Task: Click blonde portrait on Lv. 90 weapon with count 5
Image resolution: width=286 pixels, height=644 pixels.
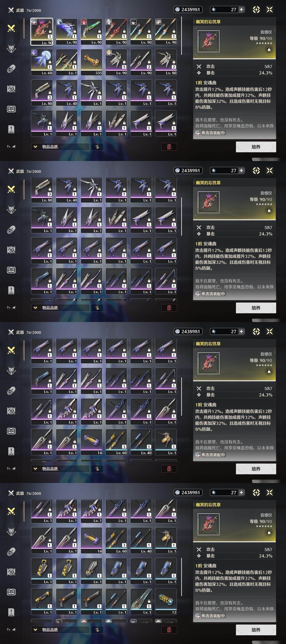Action: [x=108, y=52]
